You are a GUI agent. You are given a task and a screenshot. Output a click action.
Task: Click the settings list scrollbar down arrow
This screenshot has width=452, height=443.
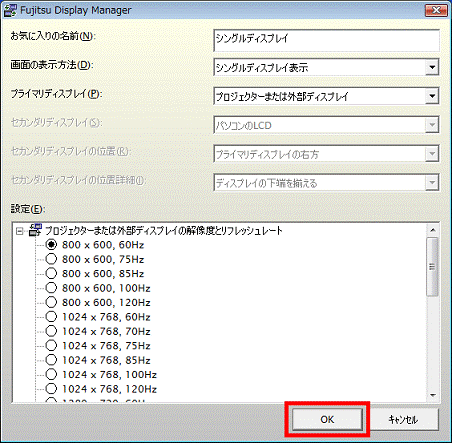[x=433, y=395]
